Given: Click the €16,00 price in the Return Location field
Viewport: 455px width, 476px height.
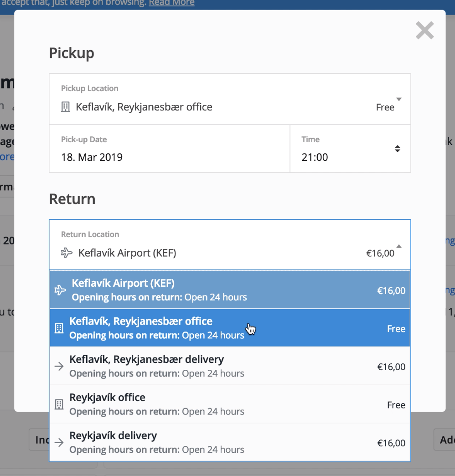Looking at the screenshot, I should point(380,254).
